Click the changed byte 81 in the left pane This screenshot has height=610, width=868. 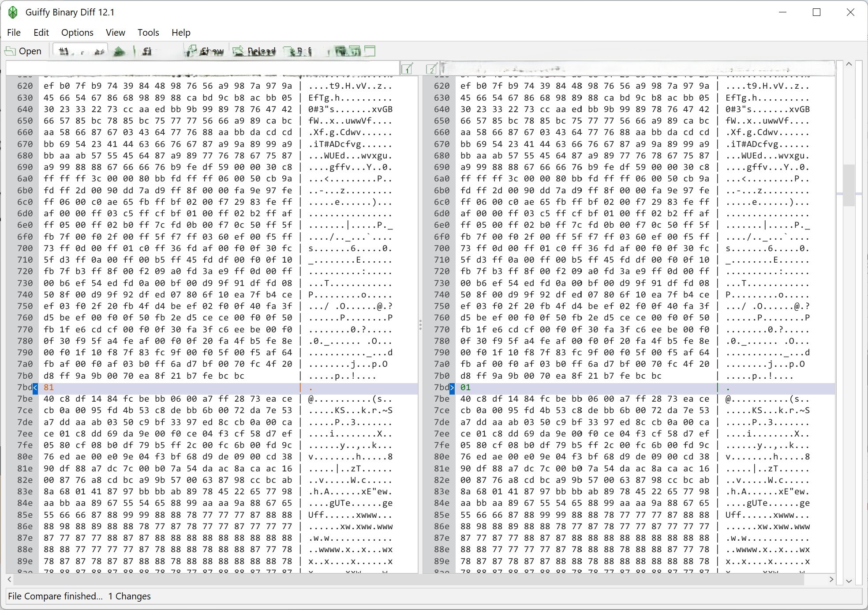pyautogui.click(x=49, y=388)
